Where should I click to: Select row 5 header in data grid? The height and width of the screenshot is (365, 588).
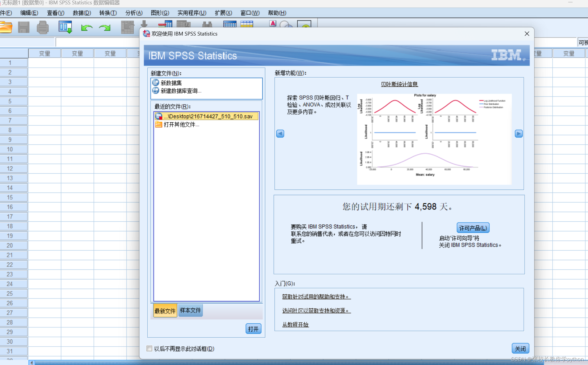click(14, 101)
